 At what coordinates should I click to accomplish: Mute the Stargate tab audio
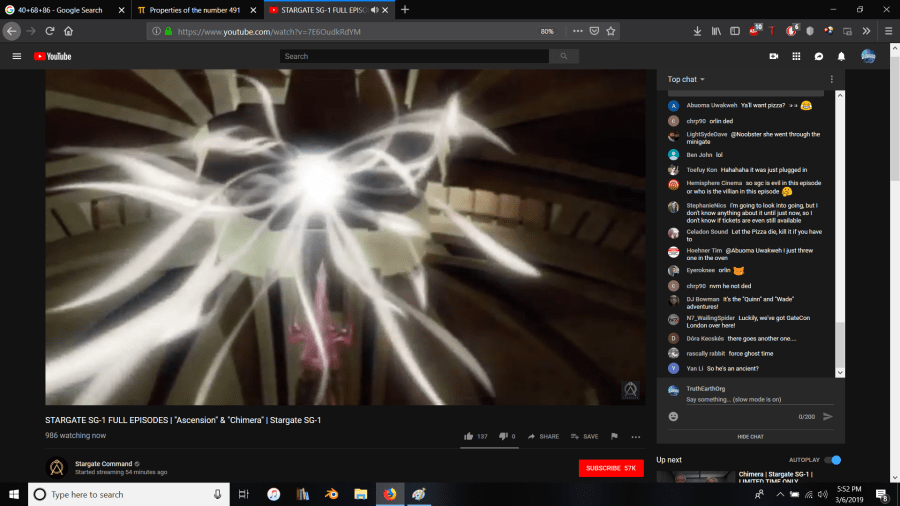374,10
